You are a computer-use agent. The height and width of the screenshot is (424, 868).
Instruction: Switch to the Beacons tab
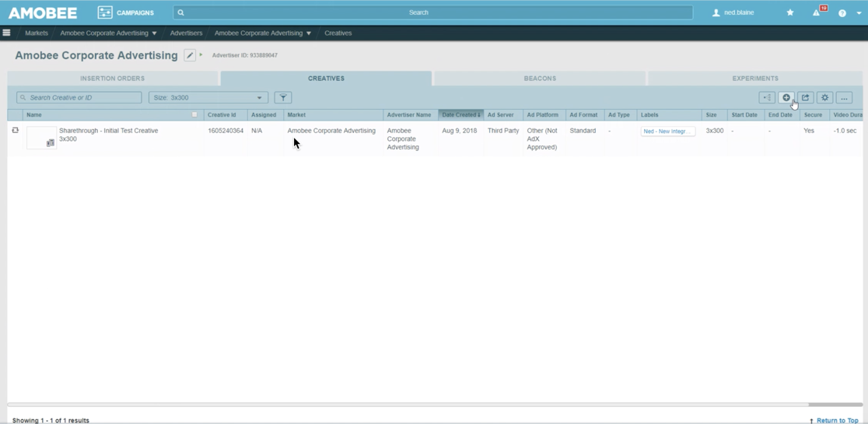click(x=540, y=79)
